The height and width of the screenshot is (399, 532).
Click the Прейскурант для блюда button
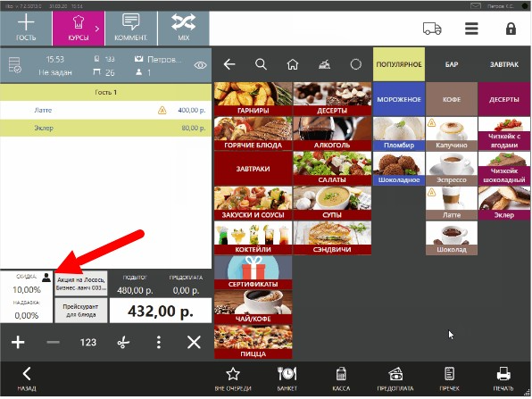(80, 311)
